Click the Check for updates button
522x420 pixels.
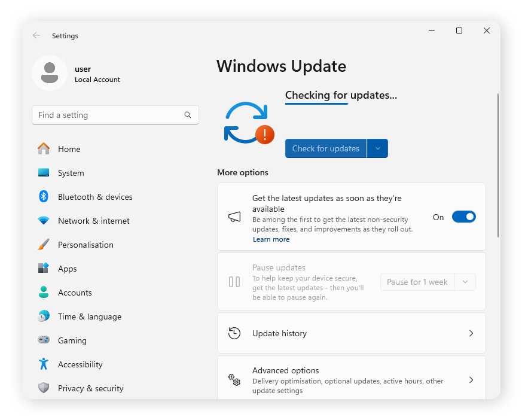click(326, 148)
